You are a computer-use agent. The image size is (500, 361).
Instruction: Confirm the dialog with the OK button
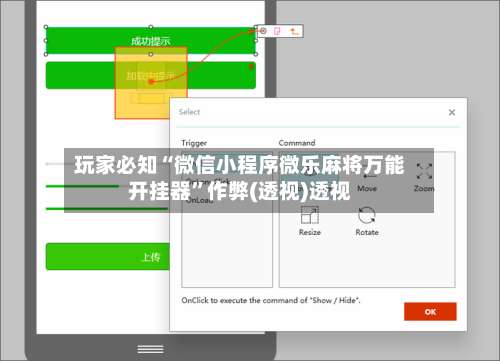(x=430, y=312)
